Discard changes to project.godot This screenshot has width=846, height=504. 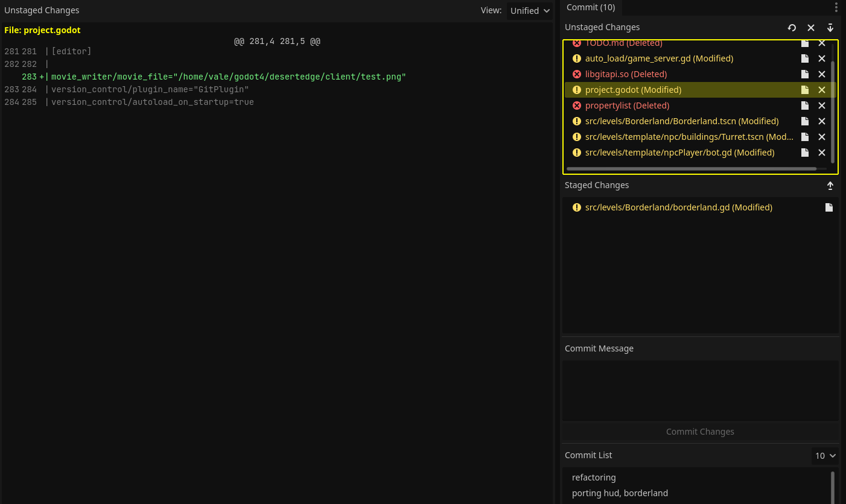(822, 90)
